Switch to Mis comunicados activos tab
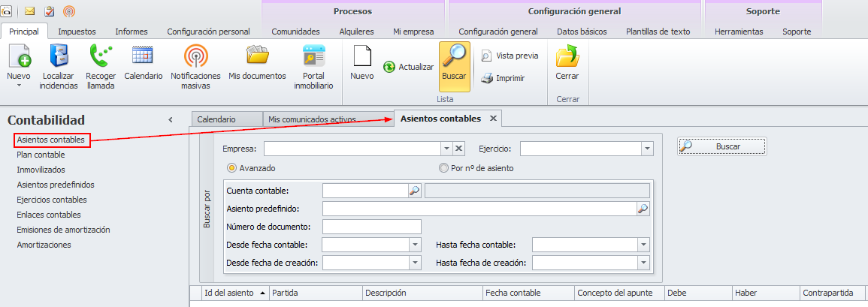 328,119
